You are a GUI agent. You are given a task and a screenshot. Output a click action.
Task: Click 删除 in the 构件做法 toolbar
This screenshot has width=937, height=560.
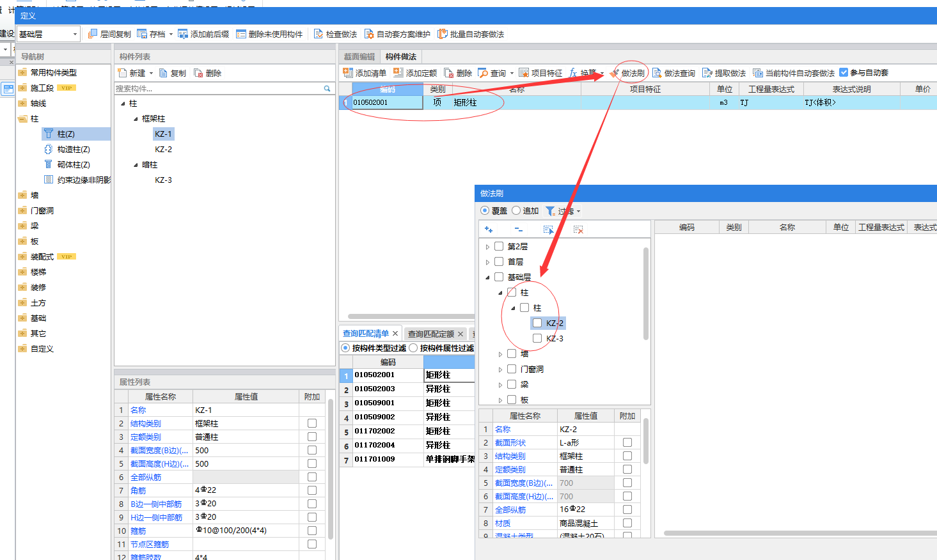pos(458,73)
